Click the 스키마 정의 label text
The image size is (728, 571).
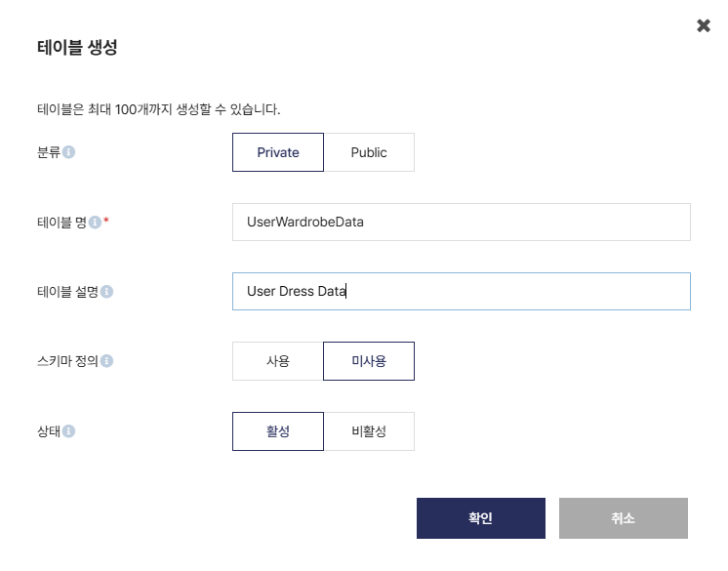pos(67,361)
